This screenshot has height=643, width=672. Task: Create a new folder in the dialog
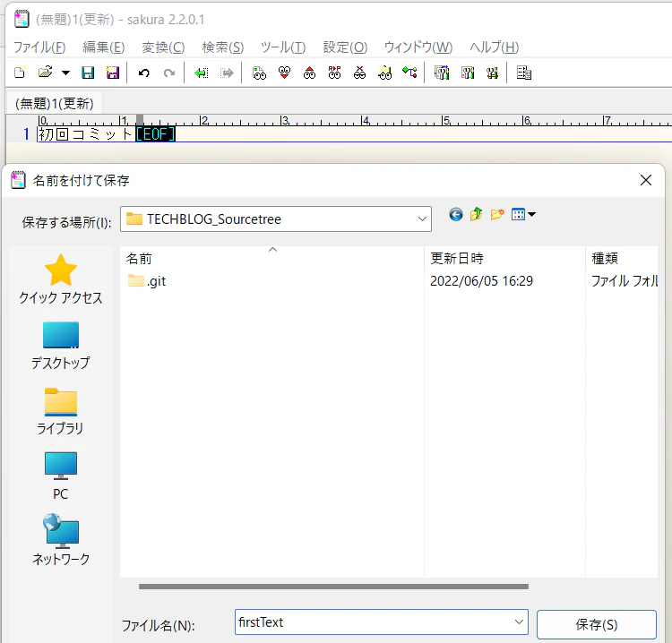point(497,214)
